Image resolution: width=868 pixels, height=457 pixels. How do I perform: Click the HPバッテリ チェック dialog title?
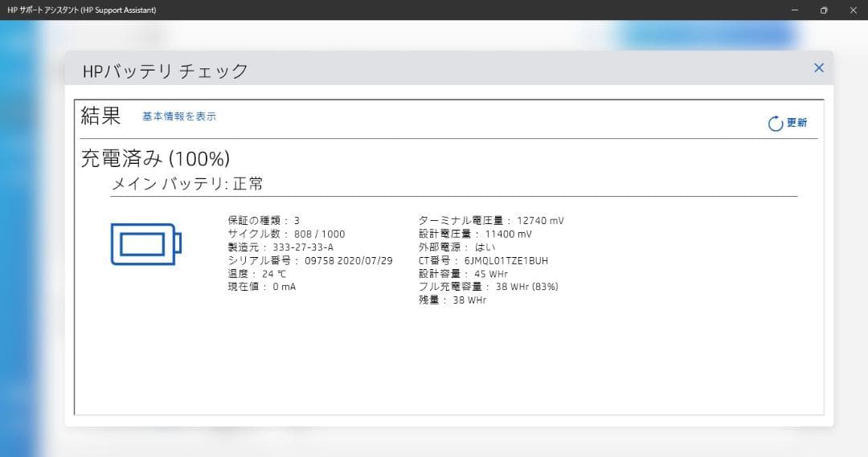click(x=166, y=71)
